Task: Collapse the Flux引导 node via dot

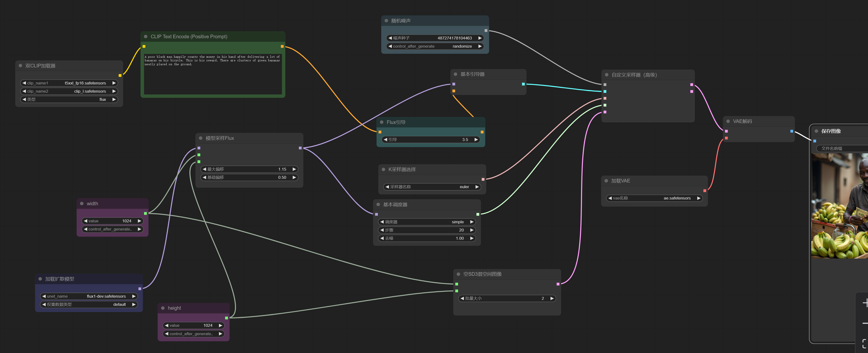Action: pos(382,122)
